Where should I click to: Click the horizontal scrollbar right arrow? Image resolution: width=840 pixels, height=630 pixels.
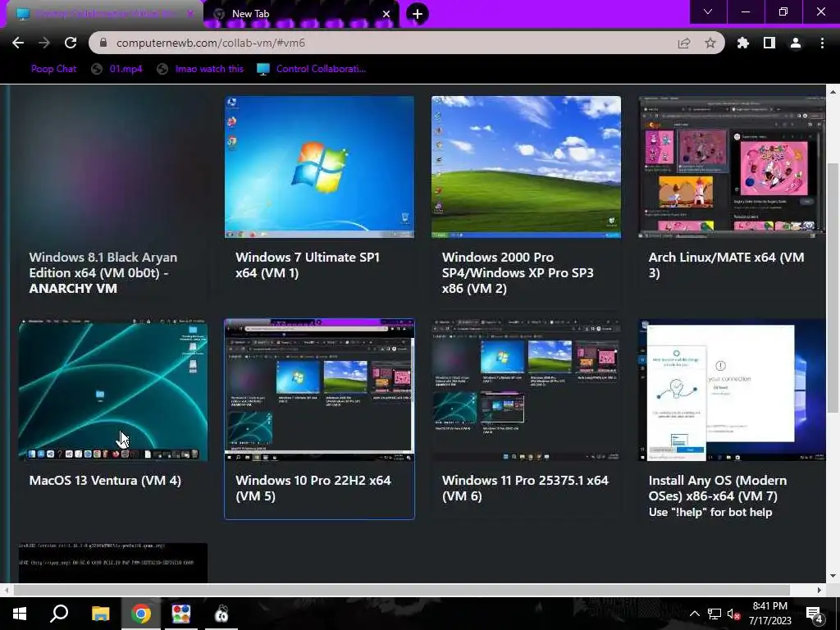coord(819,590)
